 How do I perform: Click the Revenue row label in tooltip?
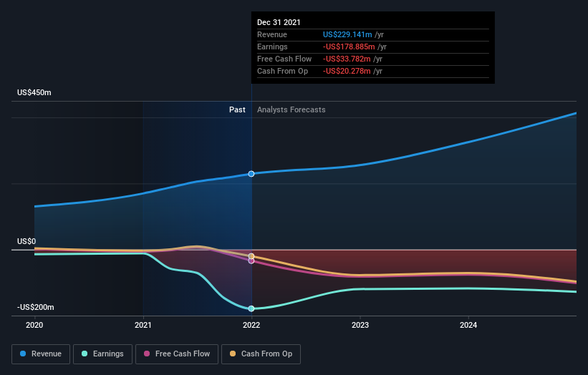coord(272,34)
